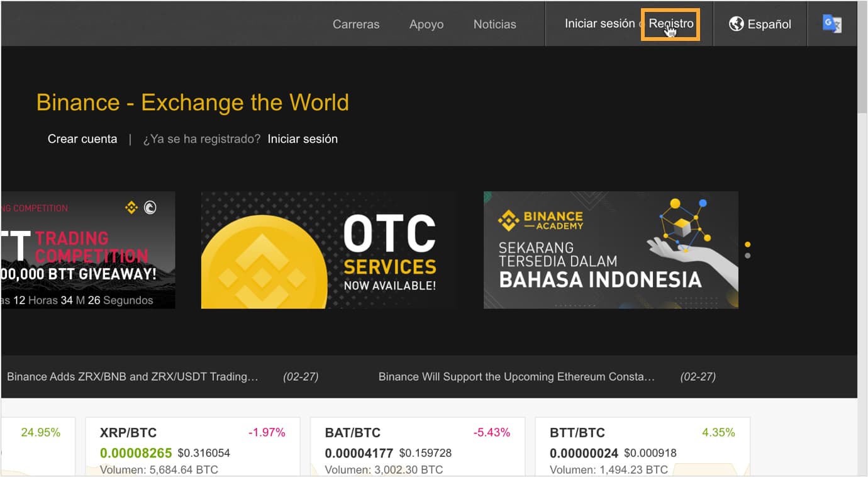Click Iniciar sesión in the top bar

click(599, 24)
